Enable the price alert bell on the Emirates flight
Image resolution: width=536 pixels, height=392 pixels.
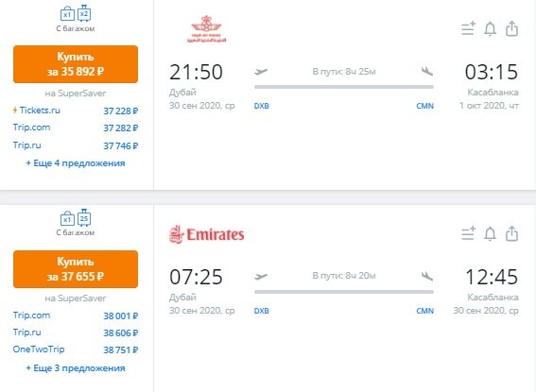point(490,234)
